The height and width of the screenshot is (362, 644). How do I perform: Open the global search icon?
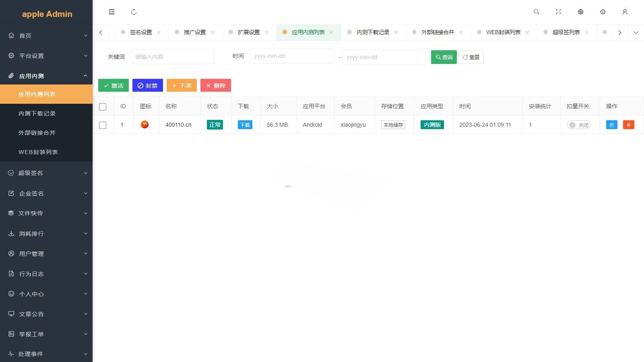tap(536, 12)
